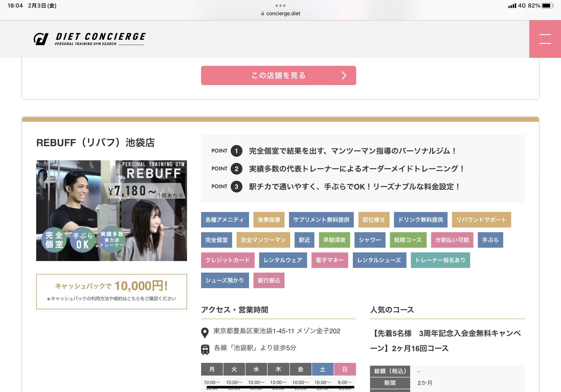Image resolution: width=561 pixels, height=392 pixels.
Task: Click the 木 day header
Action: (278, 369)
